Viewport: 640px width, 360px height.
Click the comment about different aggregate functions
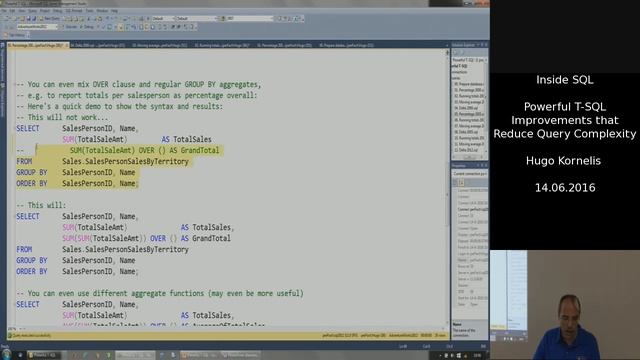pyautogui.click(x=160, y=293)
